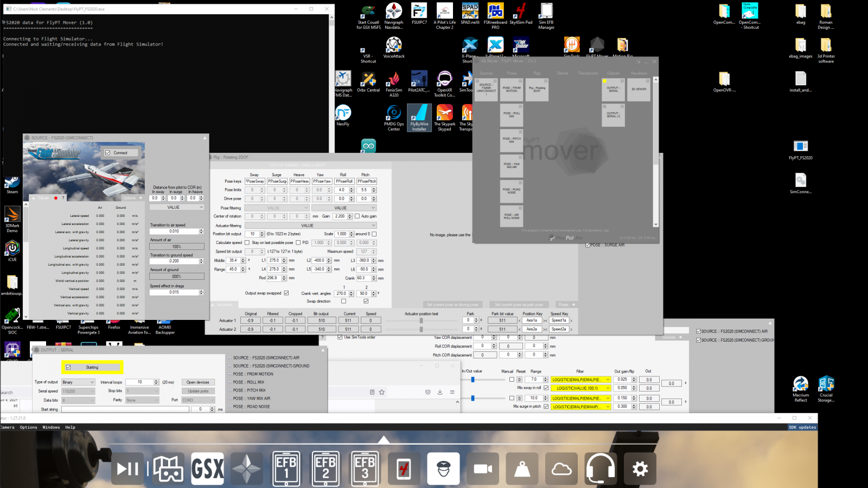Open the Camera menu

click(8, 427)
